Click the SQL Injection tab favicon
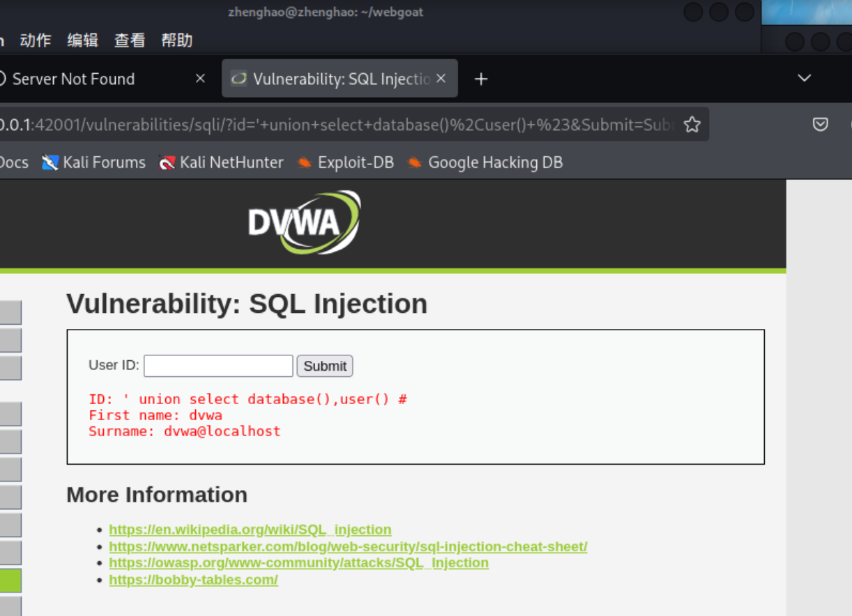Viewport: 852px width, 616px height. click(238, 79)
